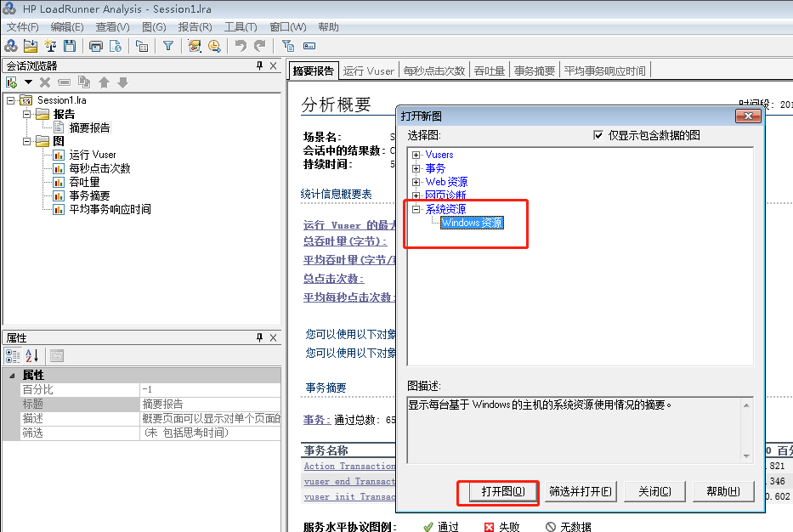Sort properties alphabetically with A-Z icon

coord(31,356)
